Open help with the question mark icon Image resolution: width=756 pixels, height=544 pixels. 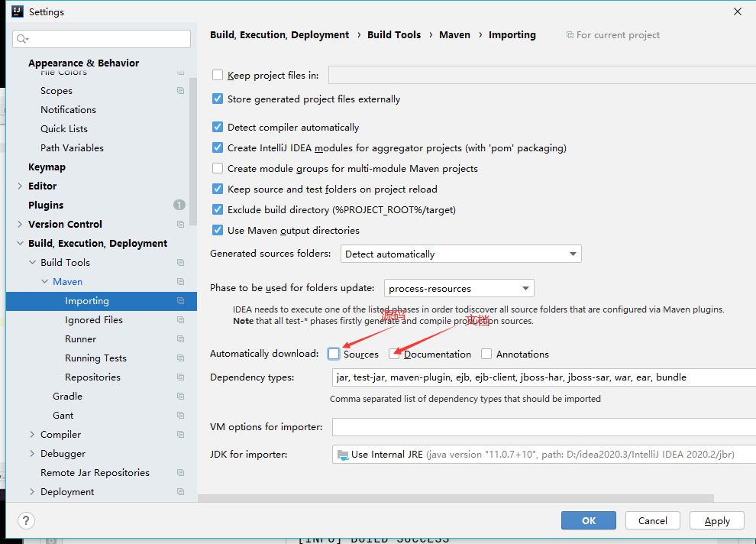[x=26, y=521]
